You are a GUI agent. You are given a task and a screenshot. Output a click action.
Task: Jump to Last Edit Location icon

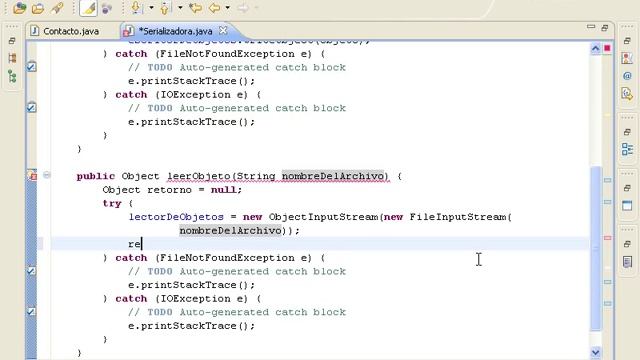196,8
